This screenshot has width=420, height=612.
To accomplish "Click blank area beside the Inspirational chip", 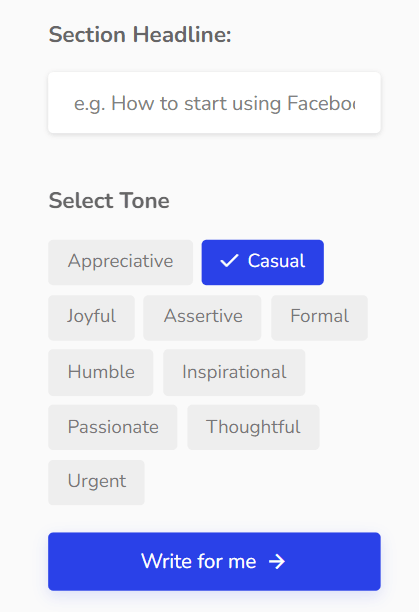I will click(x=343, y=373).
